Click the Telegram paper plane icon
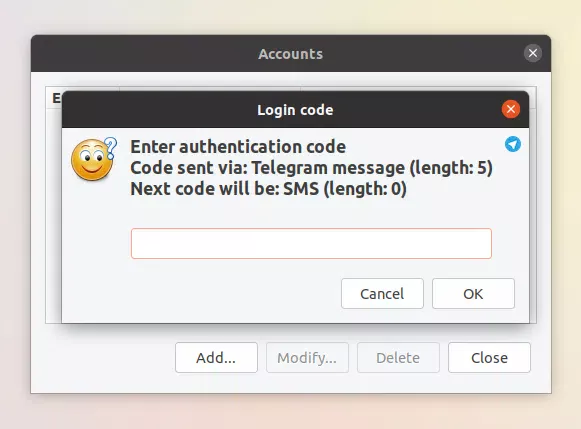The height and width of the screenshot is (429, 581). [513, 144]
